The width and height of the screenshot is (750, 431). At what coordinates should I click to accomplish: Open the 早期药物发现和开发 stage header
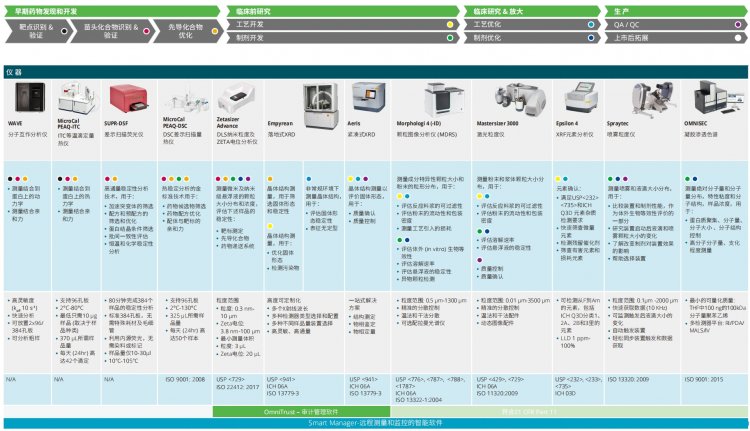tap(112, 11)
